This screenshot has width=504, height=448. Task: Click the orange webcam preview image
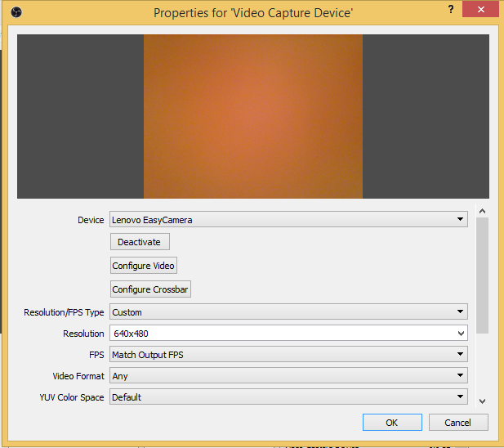[x=253, y=116]
